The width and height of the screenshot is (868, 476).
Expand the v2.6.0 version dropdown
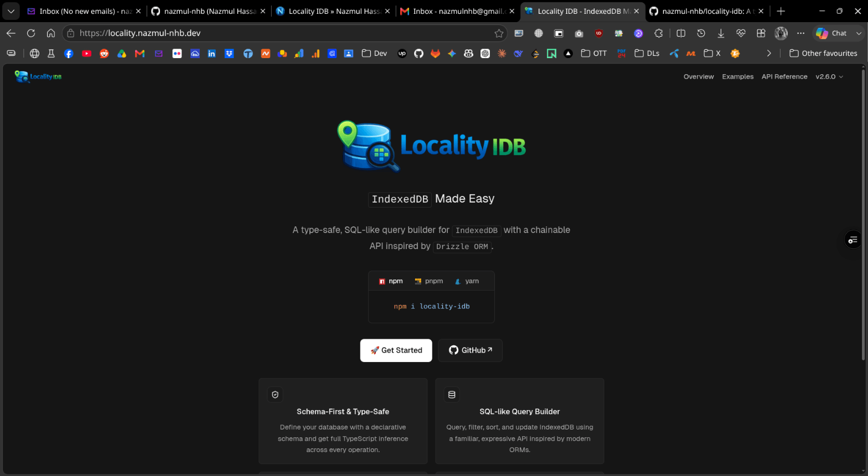tap(829, 77)
